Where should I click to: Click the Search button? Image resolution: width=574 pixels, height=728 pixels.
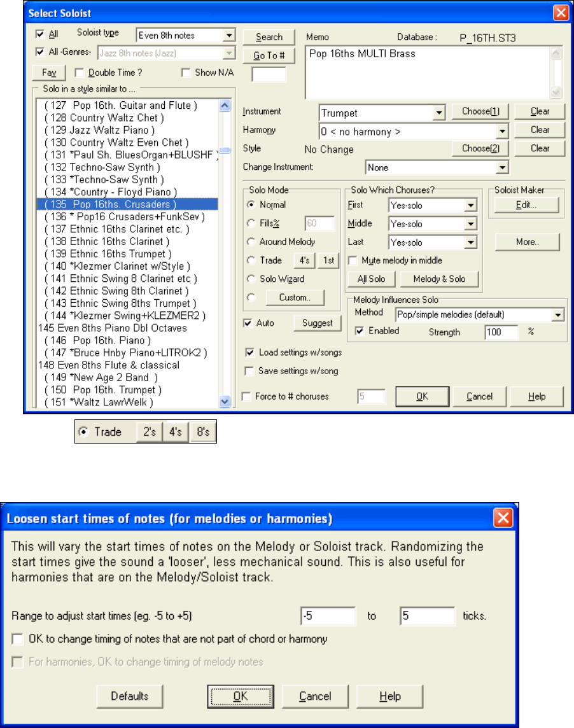[x=269, y=37]
